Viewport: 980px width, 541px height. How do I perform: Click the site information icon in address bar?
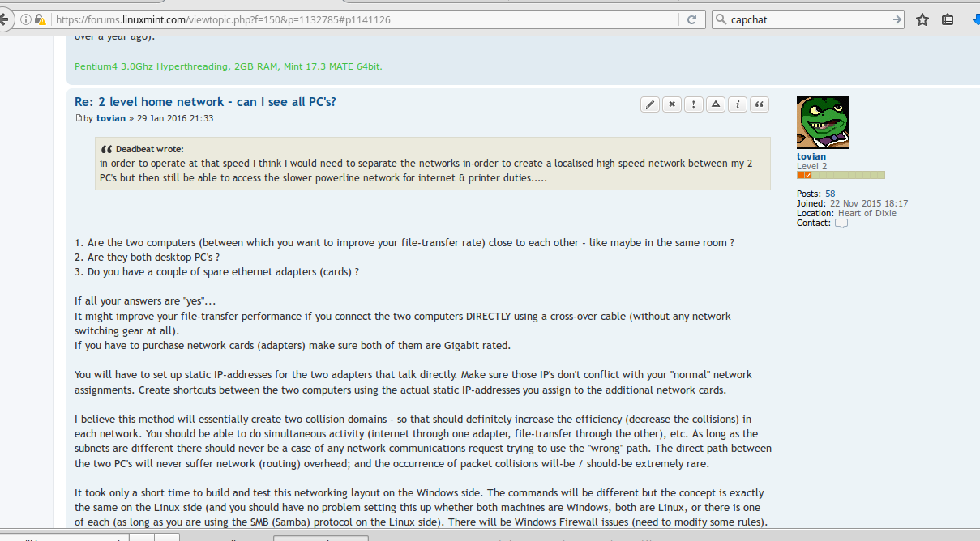(x=26, y=19)
